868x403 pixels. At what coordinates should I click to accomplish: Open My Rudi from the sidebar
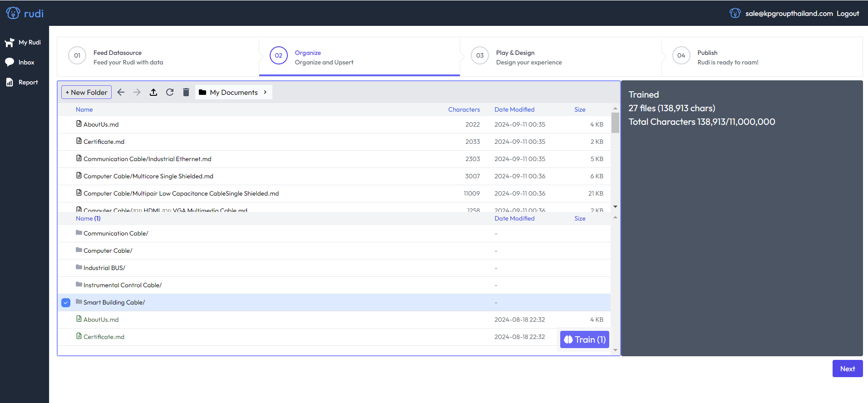[23, 42]
